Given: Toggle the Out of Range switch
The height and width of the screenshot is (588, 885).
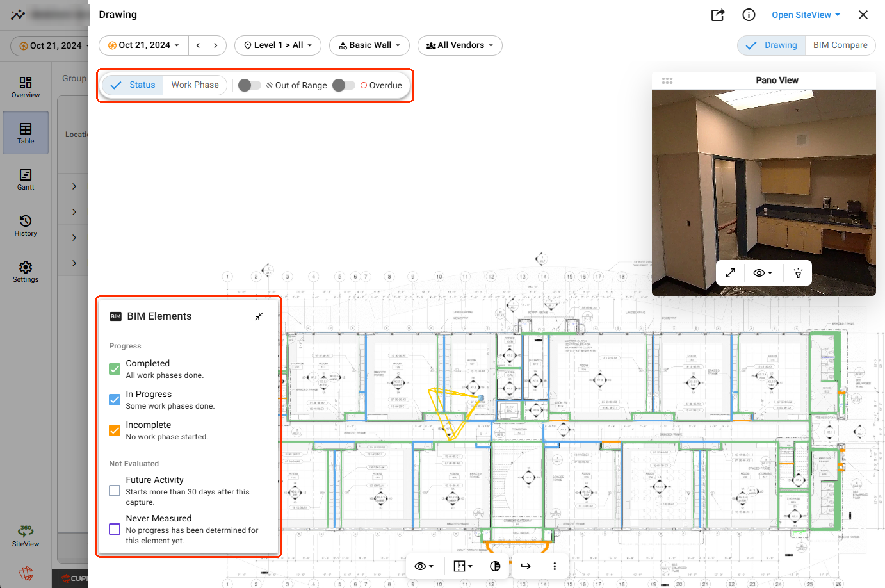Looking at the screenshot, I should coord(249,85).
